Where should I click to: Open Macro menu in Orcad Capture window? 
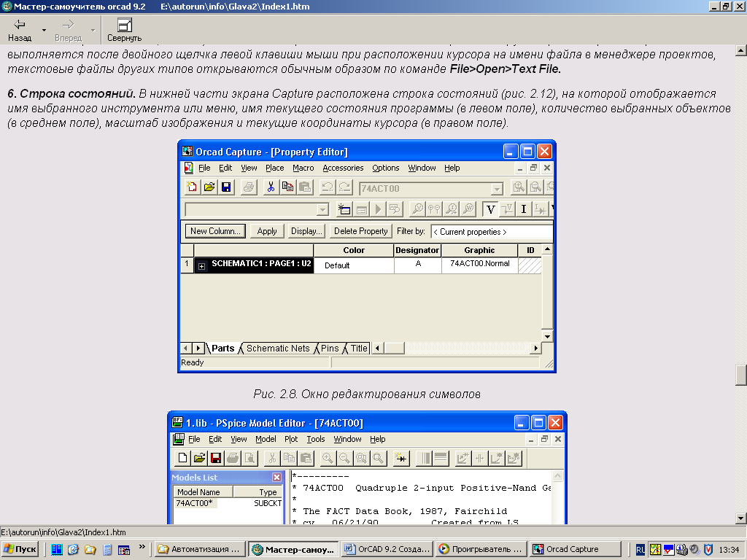click(303, 168)
